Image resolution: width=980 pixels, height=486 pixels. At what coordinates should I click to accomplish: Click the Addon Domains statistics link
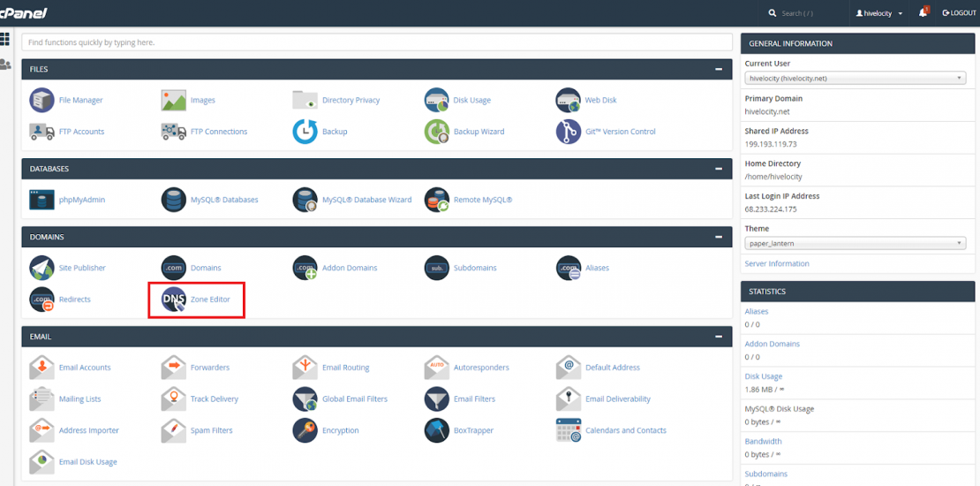pyautogui.click(x=772, y=344)
